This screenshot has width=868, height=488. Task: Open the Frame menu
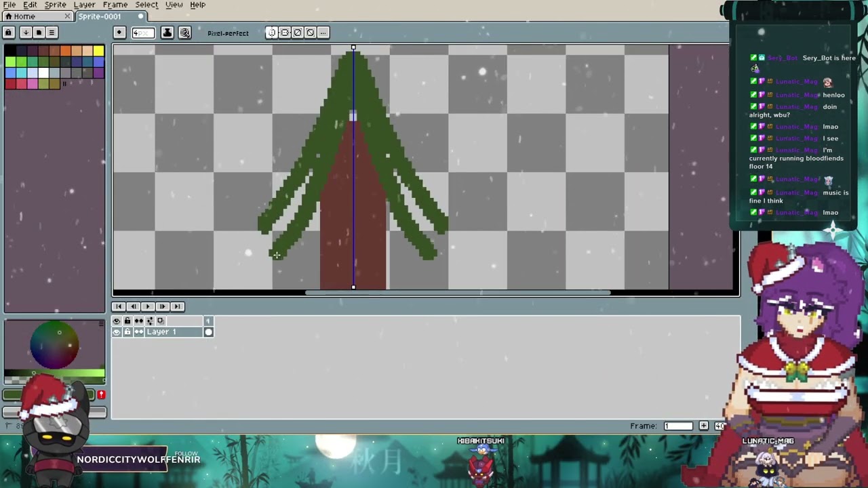coord(115,5)
